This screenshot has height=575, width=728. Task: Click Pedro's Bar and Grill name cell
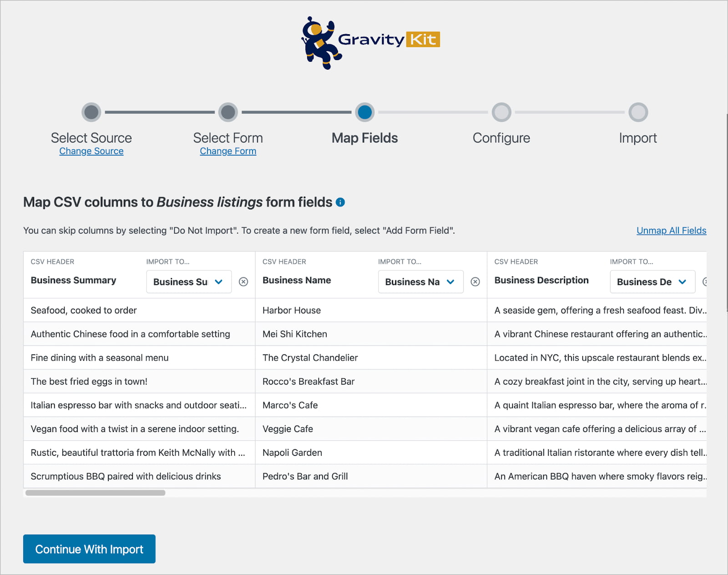[x=371, y=476]
